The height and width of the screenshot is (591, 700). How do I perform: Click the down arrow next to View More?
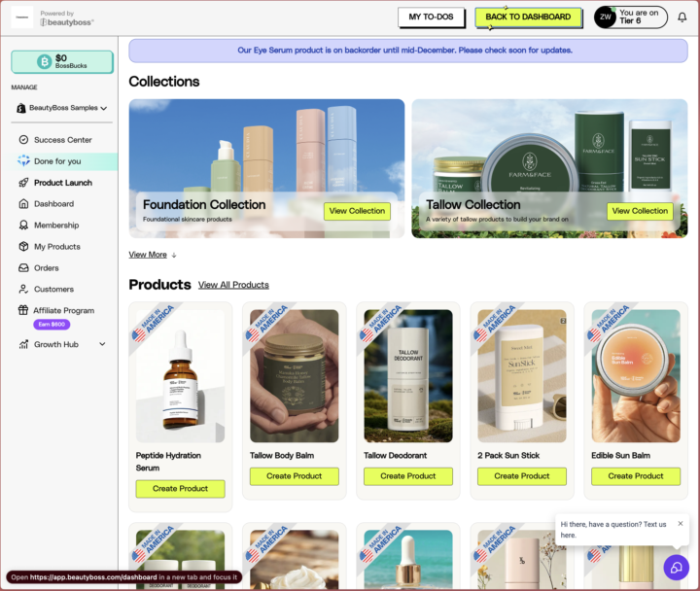click(x=174, y=255)
